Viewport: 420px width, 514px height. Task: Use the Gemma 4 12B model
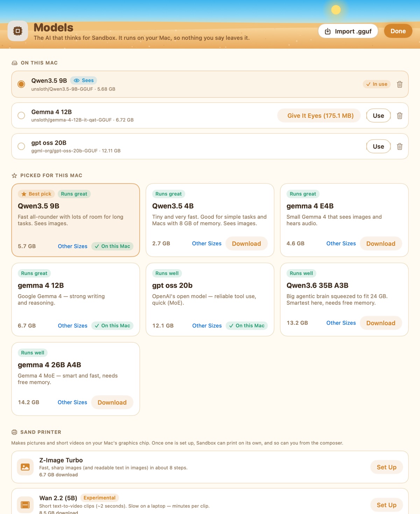coord(378,116)
